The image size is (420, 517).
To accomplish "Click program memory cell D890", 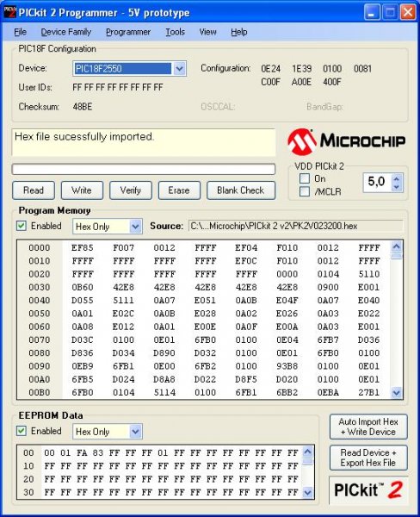I will 164,353.
